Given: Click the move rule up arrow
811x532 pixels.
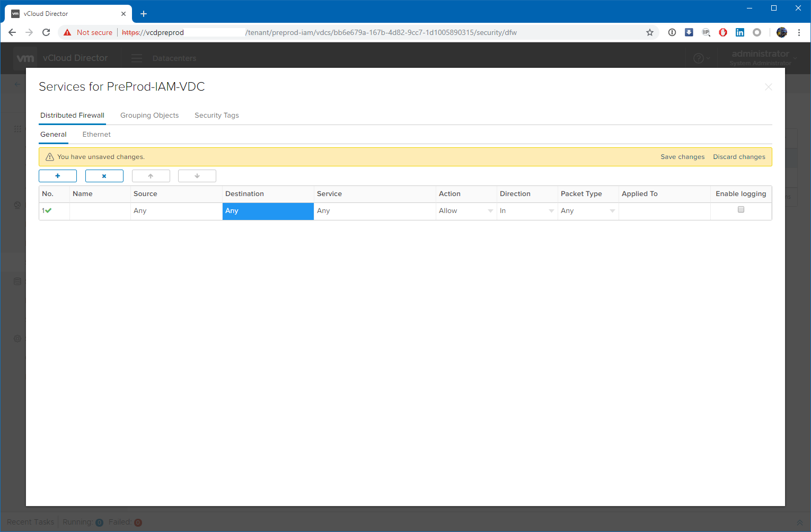Looking at the screenshot, I should tap(151, 176).
